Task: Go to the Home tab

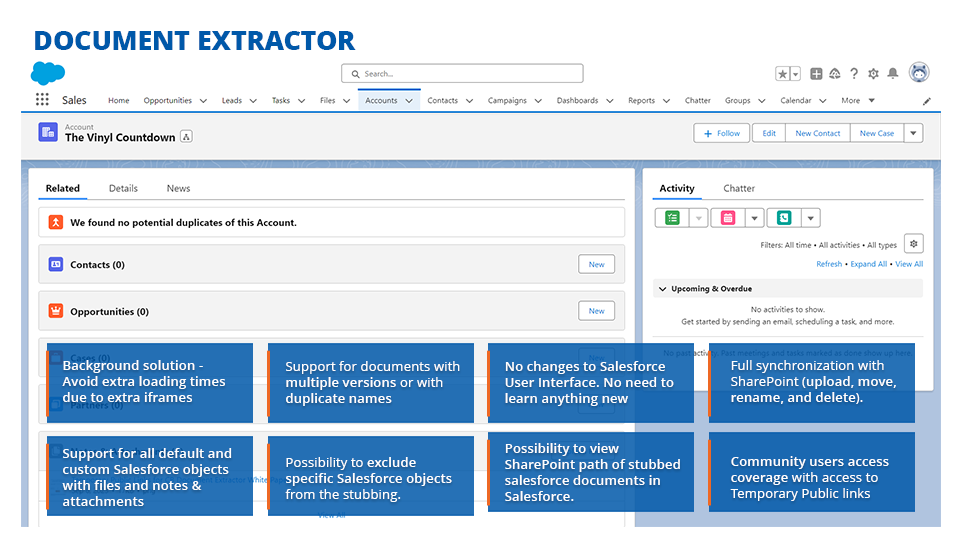Action: (x=119, y=100)
